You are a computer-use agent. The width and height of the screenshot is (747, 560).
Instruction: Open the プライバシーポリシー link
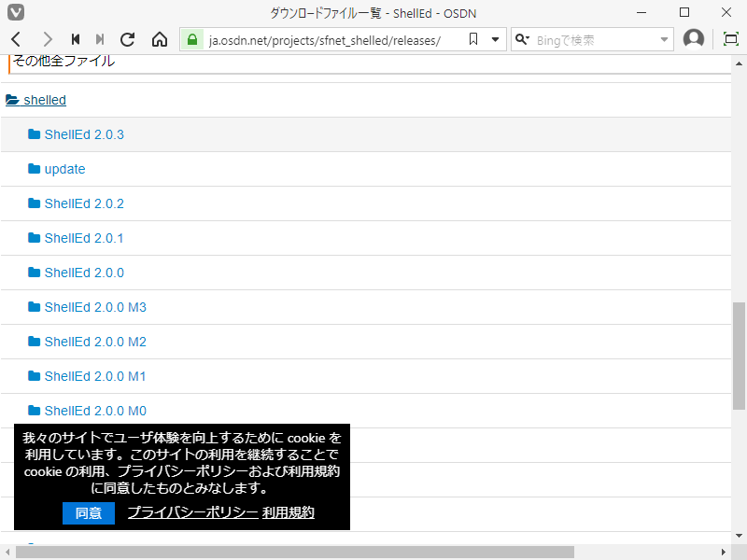point(192,512)
